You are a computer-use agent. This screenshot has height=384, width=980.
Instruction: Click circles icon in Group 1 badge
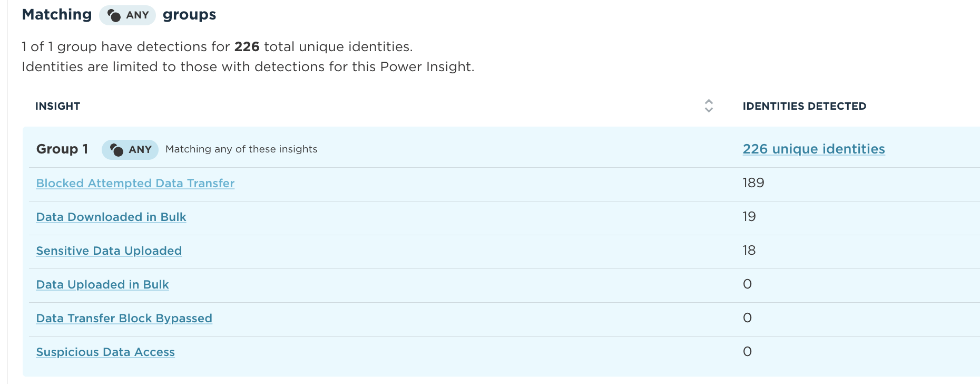(x=116, y=150)
